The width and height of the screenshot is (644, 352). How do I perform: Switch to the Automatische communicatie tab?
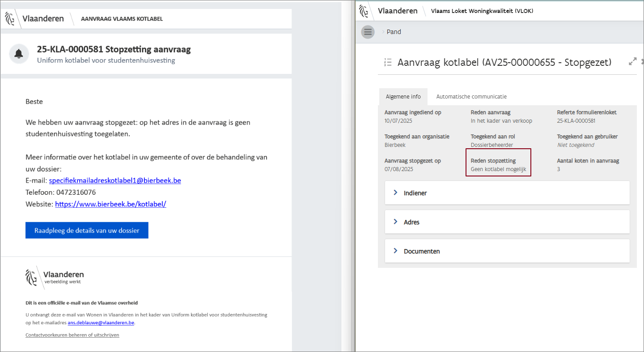(x=471, y=97)
